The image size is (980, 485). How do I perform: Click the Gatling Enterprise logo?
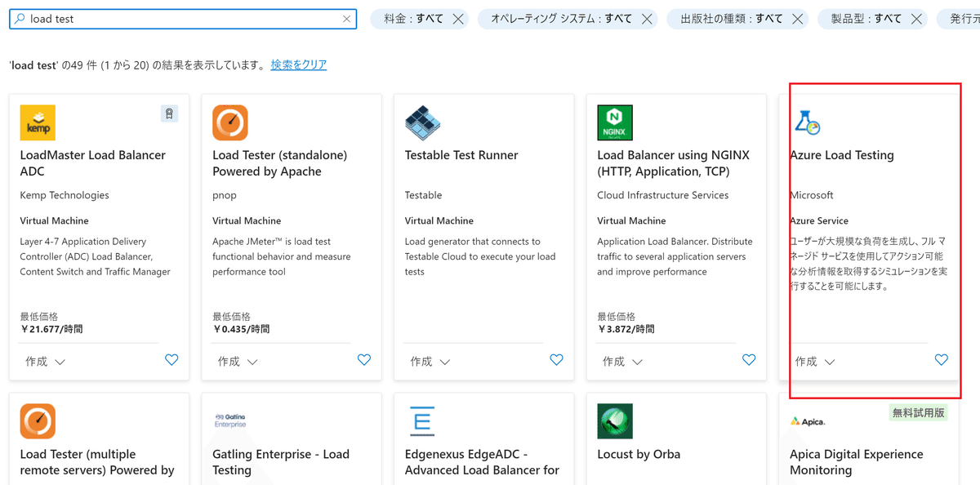coord(230,420)
